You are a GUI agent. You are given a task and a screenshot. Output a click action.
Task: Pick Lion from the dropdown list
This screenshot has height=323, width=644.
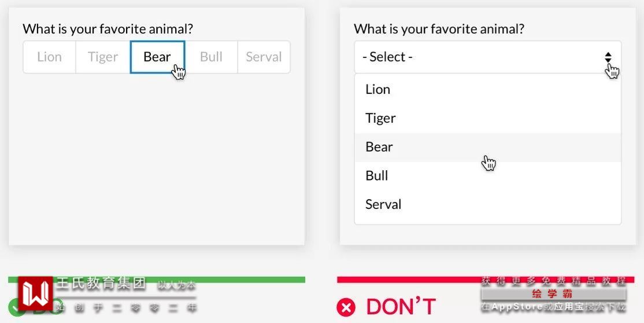click(378, 89)
